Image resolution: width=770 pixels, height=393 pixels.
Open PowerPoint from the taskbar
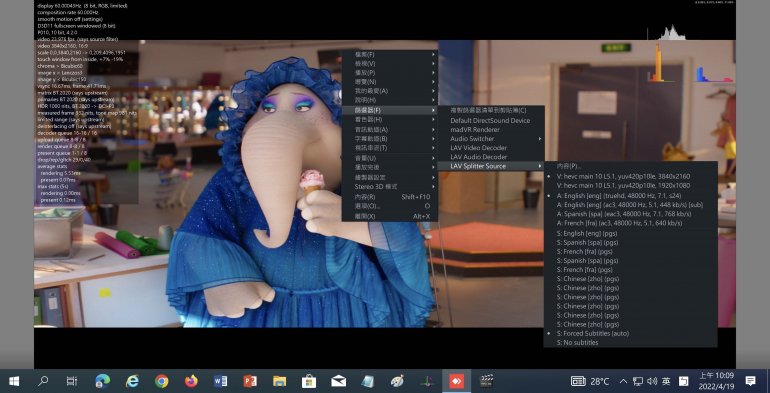(250, 381)
